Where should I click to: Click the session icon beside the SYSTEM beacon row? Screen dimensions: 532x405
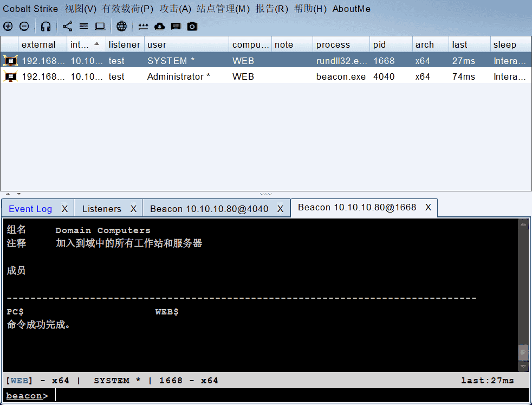pyautogui.click(x=10, y=60)
